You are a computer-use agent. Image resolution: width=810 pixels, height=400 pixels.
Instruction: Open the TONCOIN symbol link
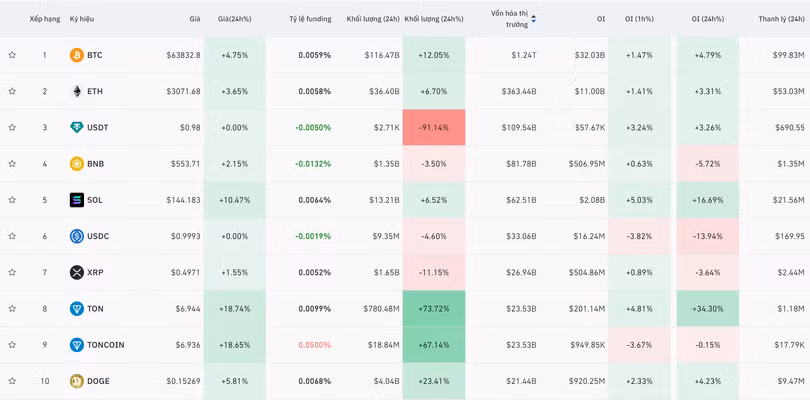click(106, 345)
